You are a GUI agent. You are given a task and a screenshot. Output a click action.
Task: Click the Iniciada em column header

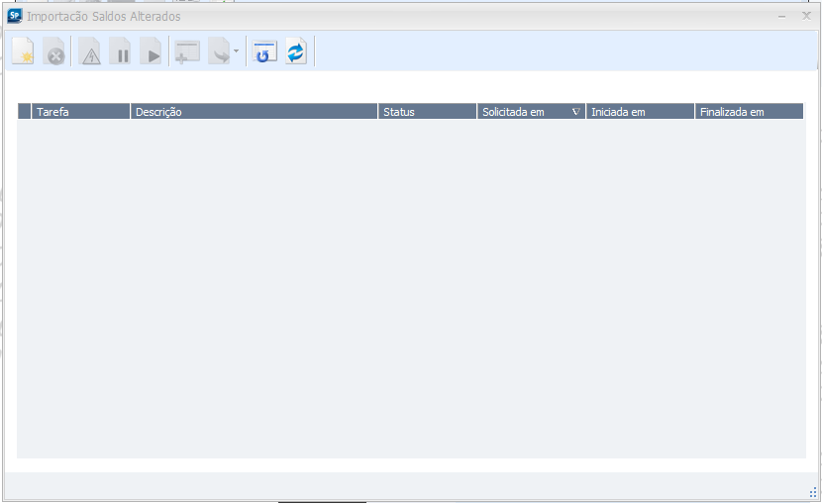(x=641, y=111)
